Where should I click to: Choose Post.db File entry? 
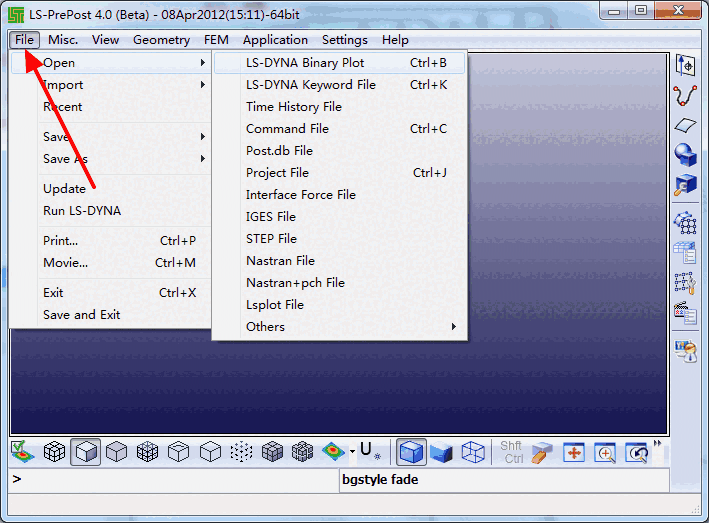(339, 151)
